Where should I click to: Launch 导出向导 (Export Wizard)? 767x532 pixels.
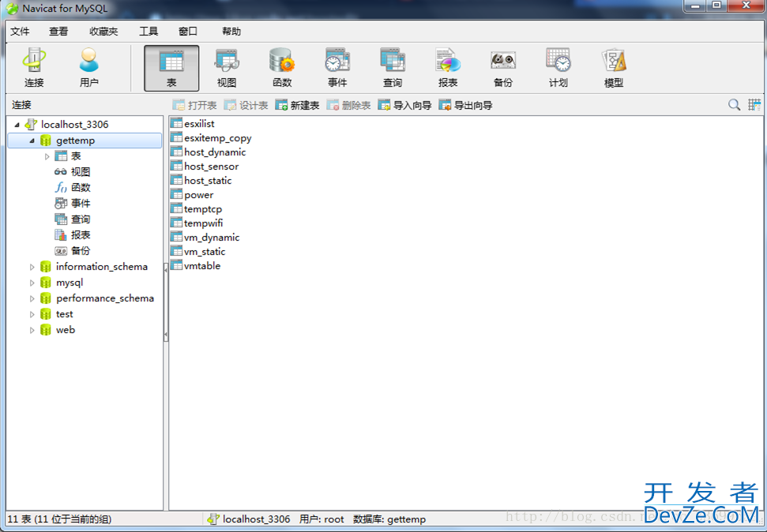(x=466, y=105)
